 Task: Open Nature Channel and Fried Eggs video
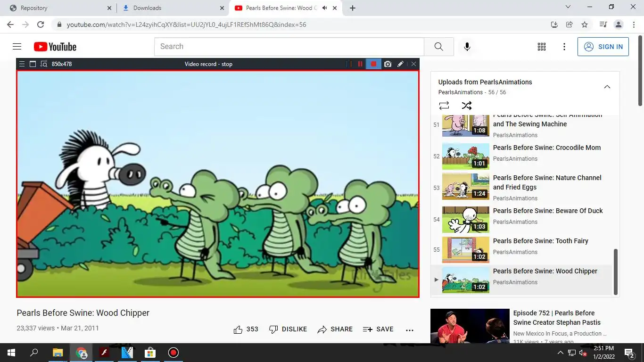click(522, 187)
